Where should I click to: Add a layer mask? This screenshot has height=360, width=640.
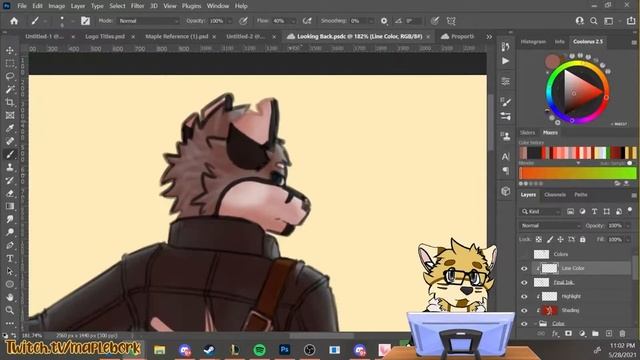pyautogui.click(x=568, y=333)
